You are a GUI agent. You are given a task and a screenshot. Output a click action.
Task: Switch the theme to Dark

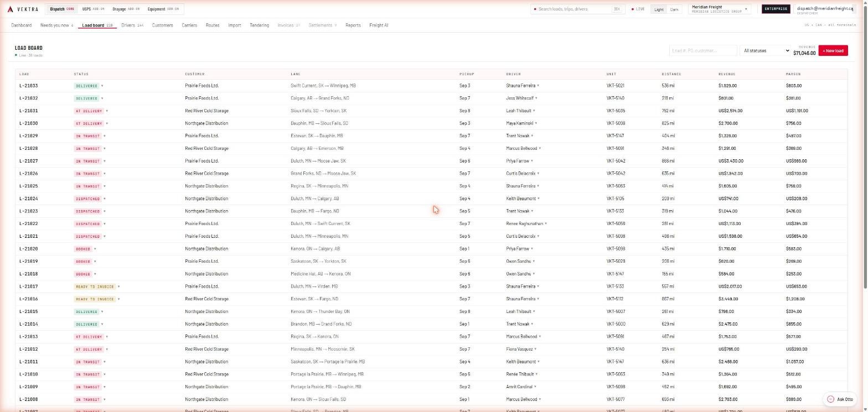click(674, 9)
